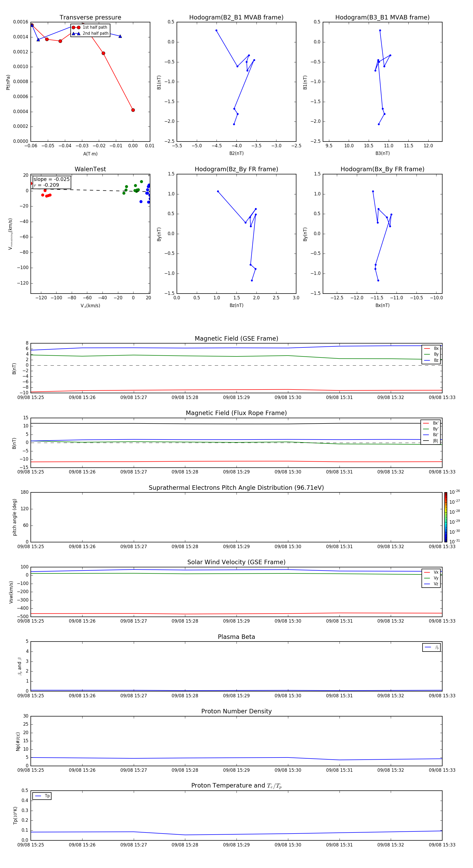Click the "Magnetic Field (Flux Rope Frame)" title
Image resolution: width=473 pixels, height=868 pixels.
tap(236, 413)
